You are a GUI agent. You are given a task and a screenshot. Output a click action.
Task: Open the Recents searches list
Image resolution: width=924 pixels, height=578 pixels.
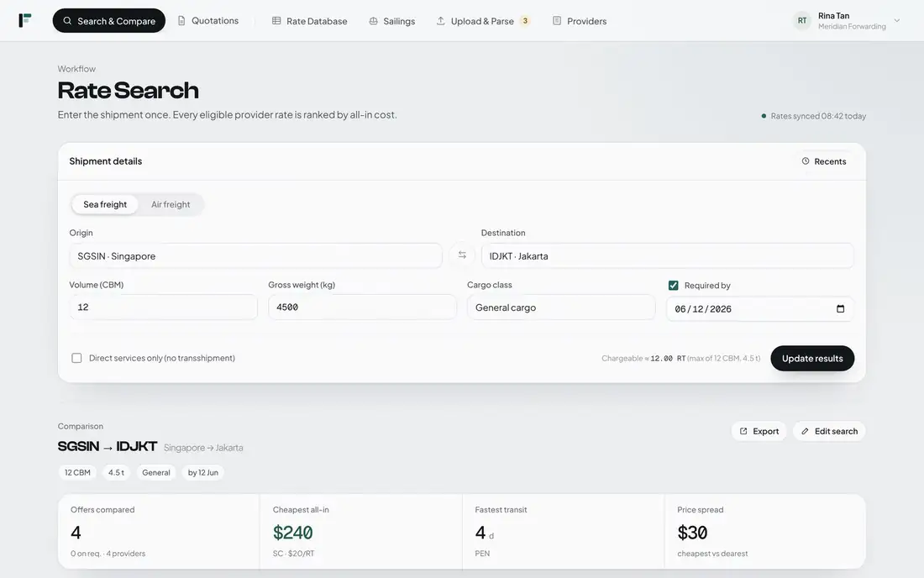(824, 161)
